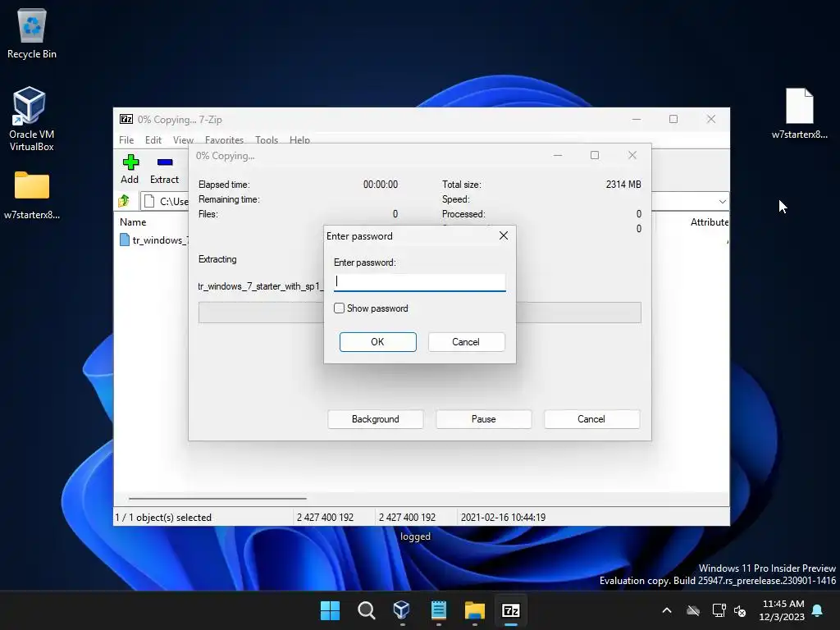Select the tr_windows_ file in the list
Screen dimensions: 840x630
(153, 240)
